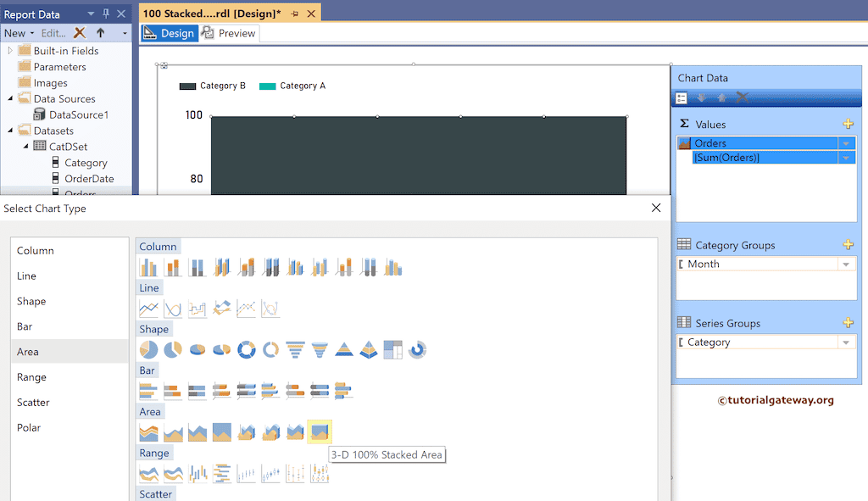Select Bar in chart type list
This screenshot has height=501, width=868.
(70, 326)
